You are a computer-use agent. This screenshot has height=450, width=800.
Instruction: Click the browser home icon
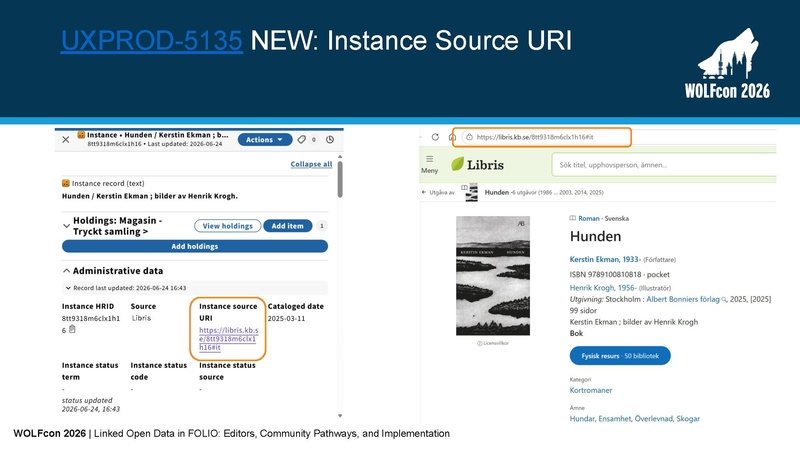452,137
